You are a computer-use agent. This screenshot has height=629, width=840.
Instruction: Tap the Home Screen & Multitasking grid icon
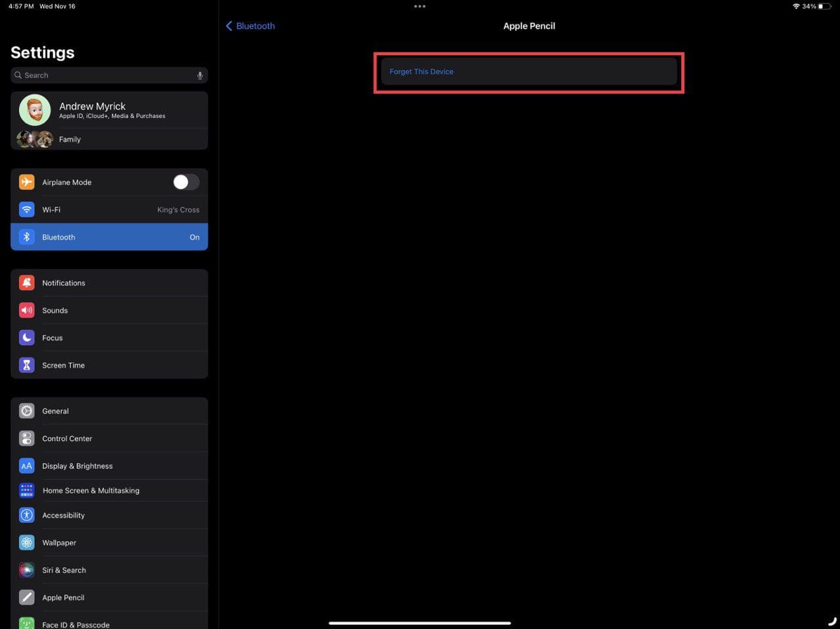26,491
